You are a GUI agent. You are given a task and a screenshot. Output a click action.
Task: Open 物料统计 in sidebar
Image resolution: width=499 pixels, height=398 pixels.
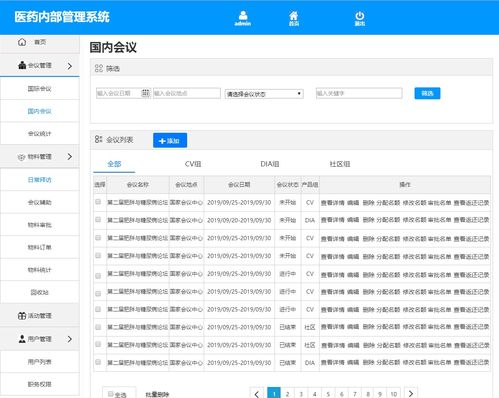click(40, 270)
